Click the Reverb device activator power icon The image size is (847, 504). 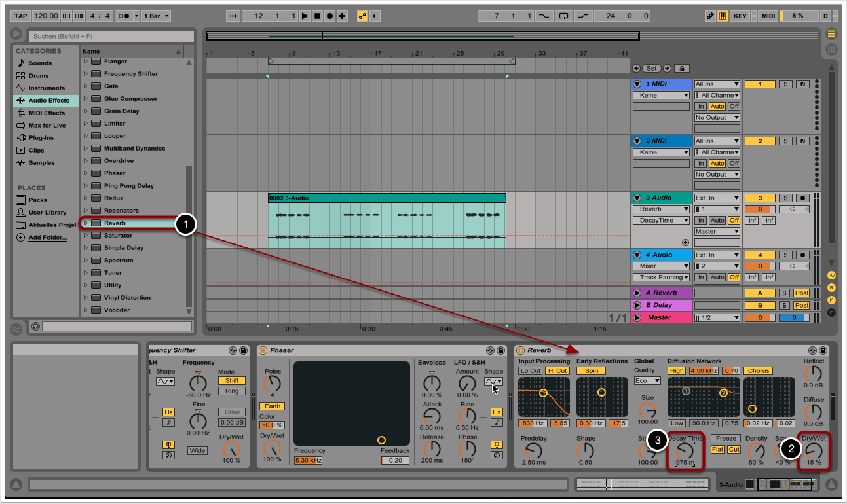pos(521,351)
